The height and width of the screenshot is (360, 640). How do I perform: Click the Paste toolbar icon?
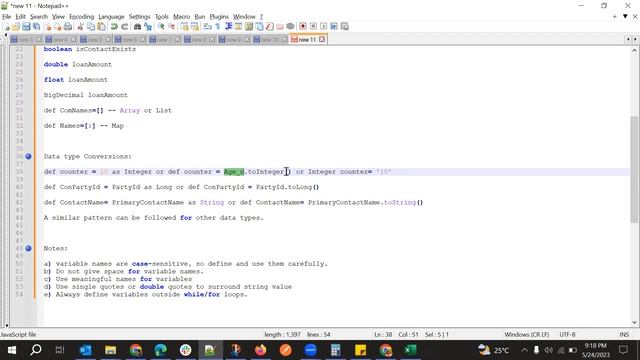[x=101, y=27]
